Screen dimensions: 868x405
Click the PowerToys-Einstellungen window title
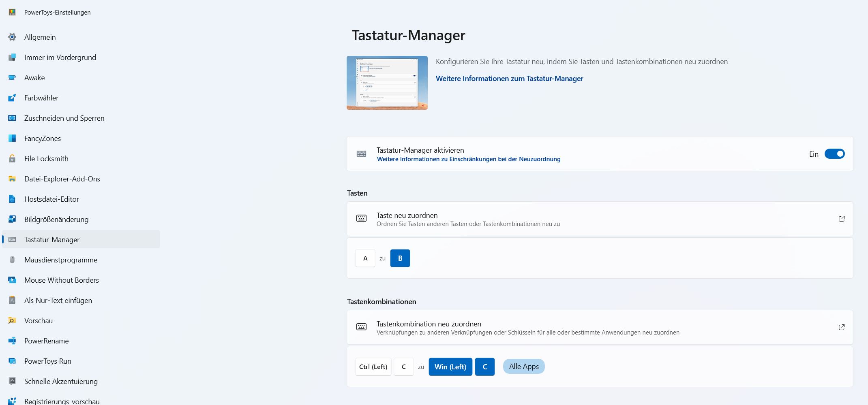pos(58,13)
